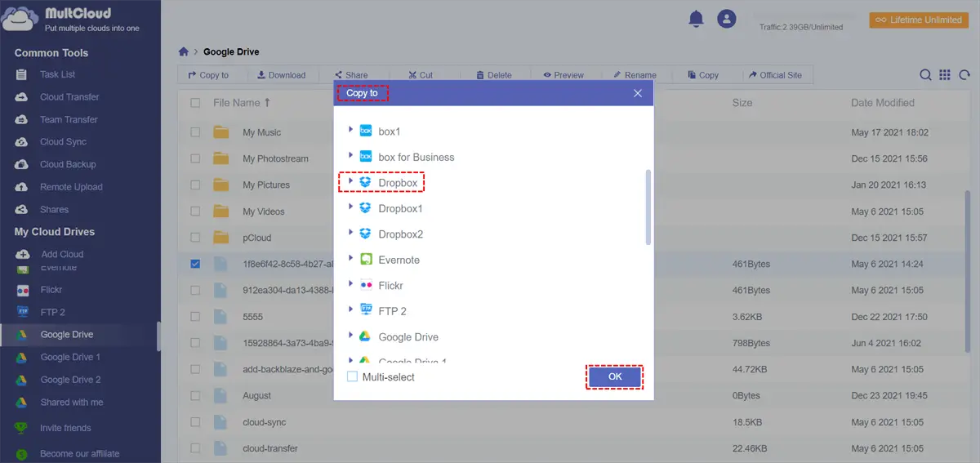Viewport: 980px width, 463px height.
Task: Click the Shared with me sidebar icon
Action: pyautogui.click(x=23, y=402)
